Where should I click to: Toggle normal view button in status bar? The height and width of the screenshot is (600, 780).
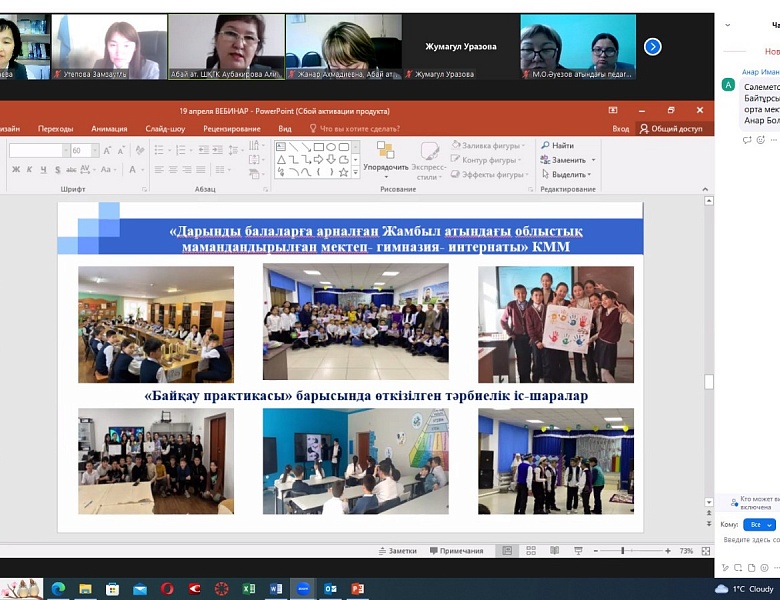point(508,551)
